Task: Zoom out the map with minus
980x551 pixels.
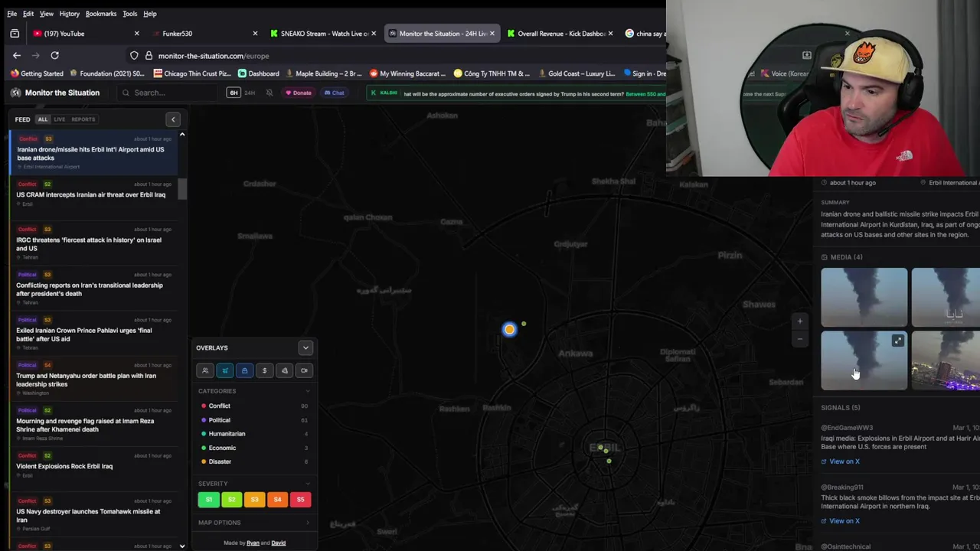Action: point(800,339)
